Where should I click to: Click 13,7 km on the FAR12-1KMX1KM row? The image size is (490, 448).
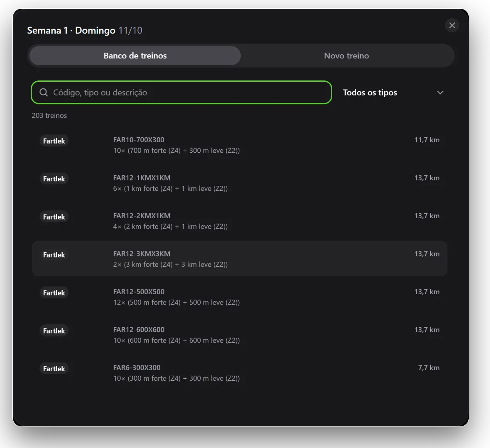[x=427, y=178]
